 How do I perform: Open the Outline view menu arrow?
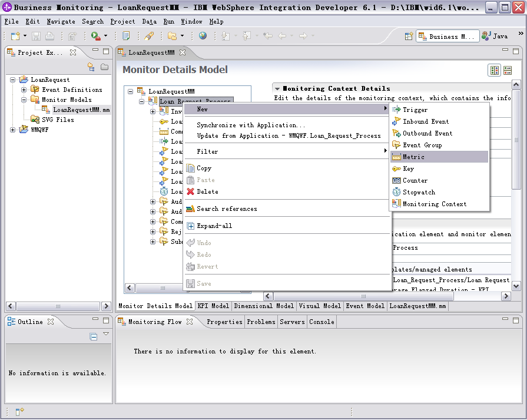point(106,334)
